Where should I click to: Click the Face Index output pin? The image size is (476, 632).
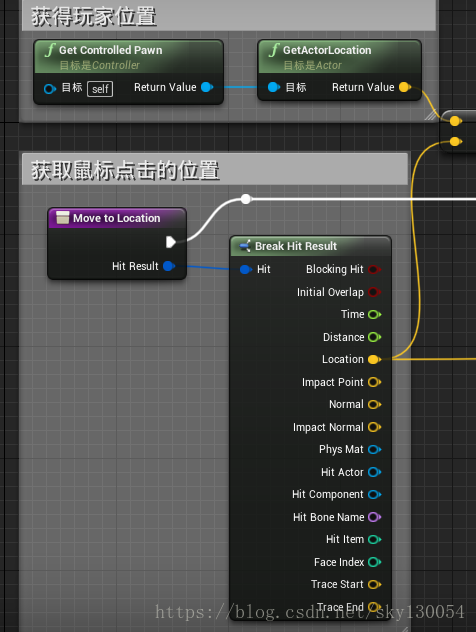tap(374, 562)
